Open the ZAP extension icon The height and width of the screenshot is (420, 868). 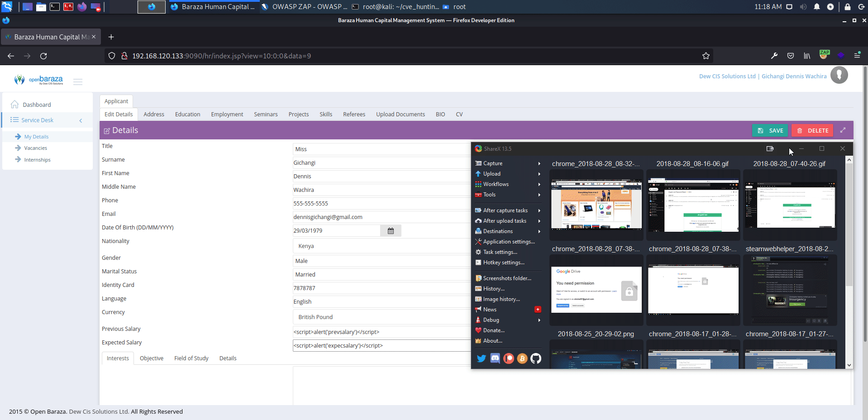824,55
